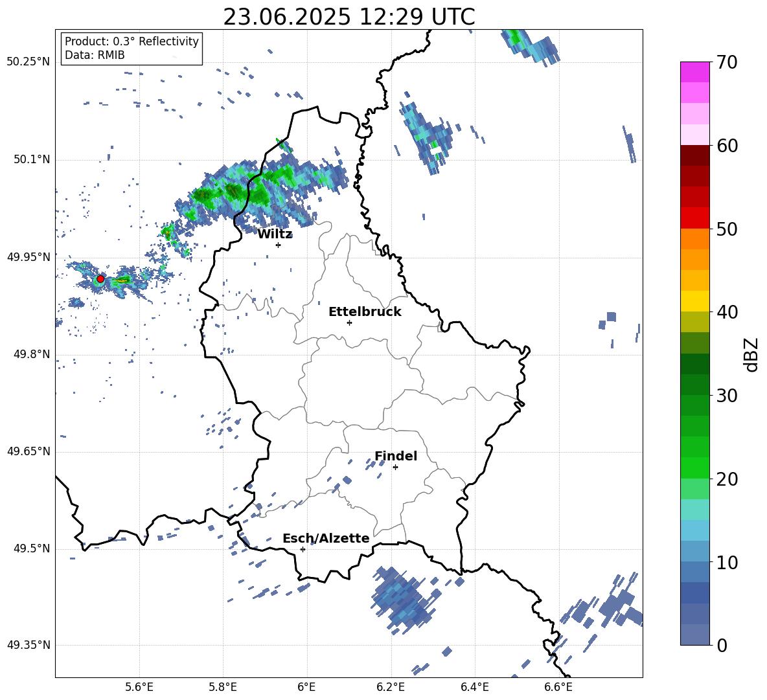Viewport: 767px width, 700px height.
Task: Click the colorbar tick label 60
Action: coord(727,146)
